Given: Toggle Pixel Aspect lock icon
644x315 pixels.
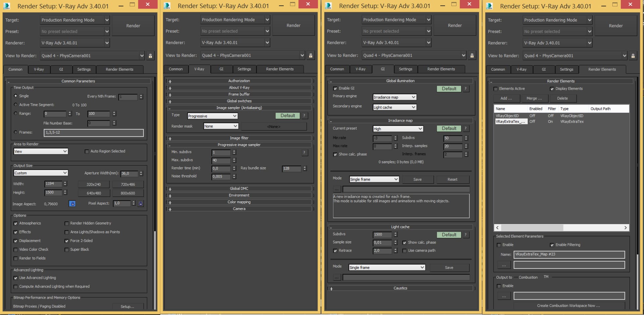Looking at the screenshot, I should 141,203.
